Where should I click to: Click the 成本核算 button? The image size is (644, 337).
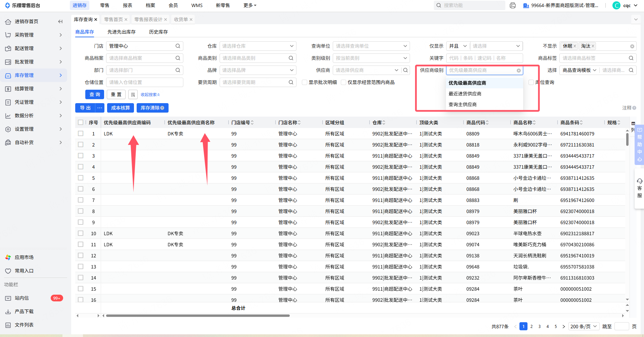click(x=121, y=108)
